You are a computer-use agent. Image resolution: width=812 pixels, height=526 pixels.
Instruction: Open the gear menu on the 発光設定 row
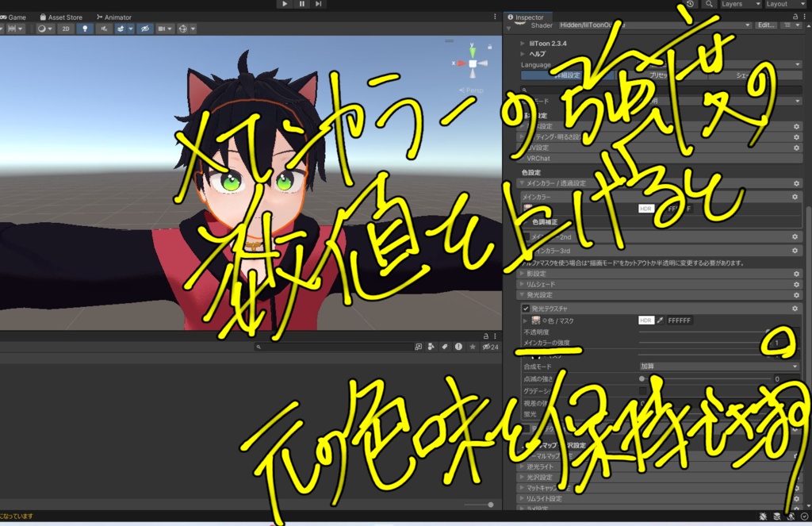[796, 295]
